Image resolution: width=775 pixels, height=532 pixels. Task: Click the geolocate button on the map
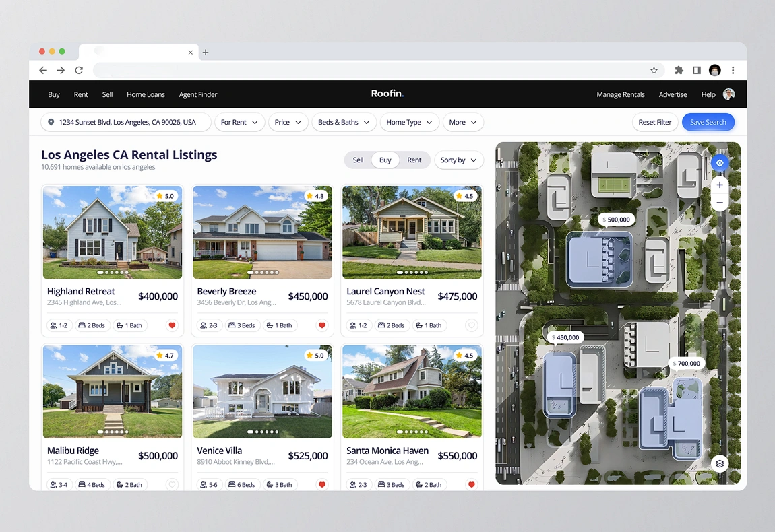pyautogui.click(x=719, y=162)
